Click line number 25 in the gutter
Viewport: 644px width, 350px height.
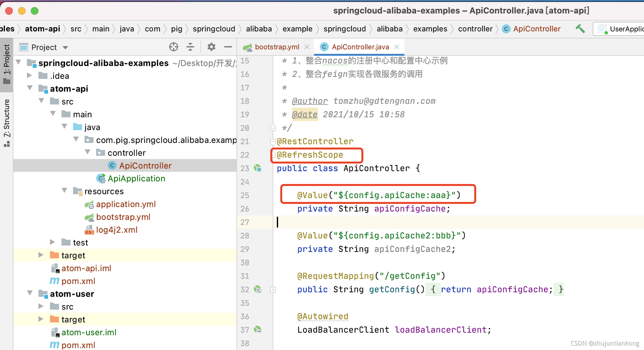coord(245,195)
